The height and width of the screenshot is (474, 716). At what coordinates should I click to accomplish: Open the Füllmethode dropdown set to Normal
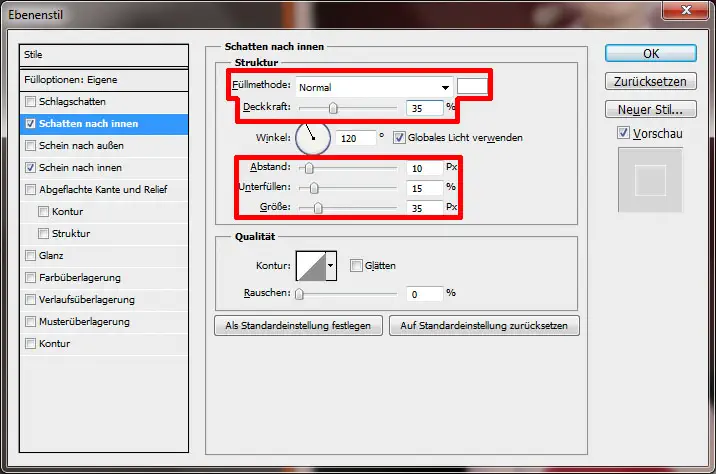click(374, 87)
